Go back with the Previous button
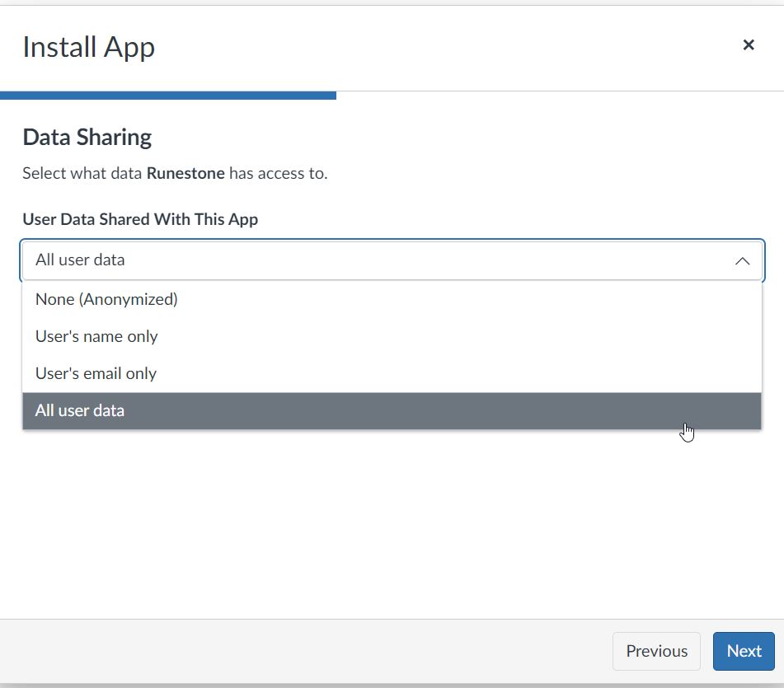The height and width of the screenshot is (688, 784). tap(656, 651)
